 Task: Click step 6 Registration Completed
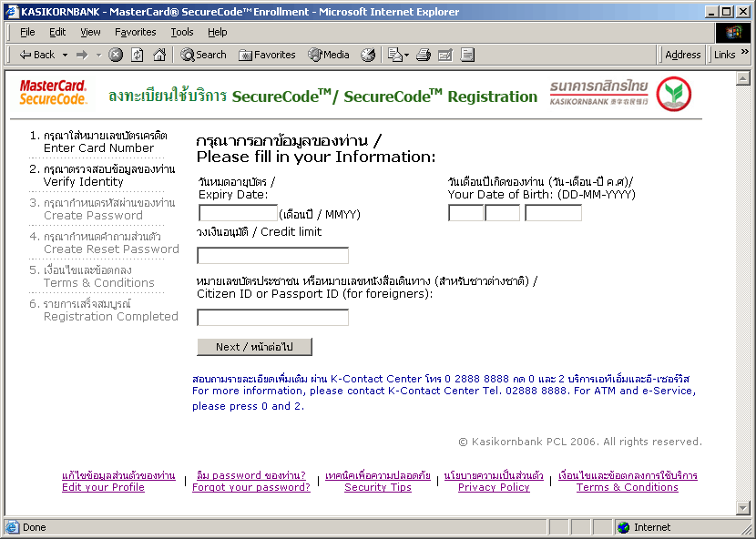[104, 310]
